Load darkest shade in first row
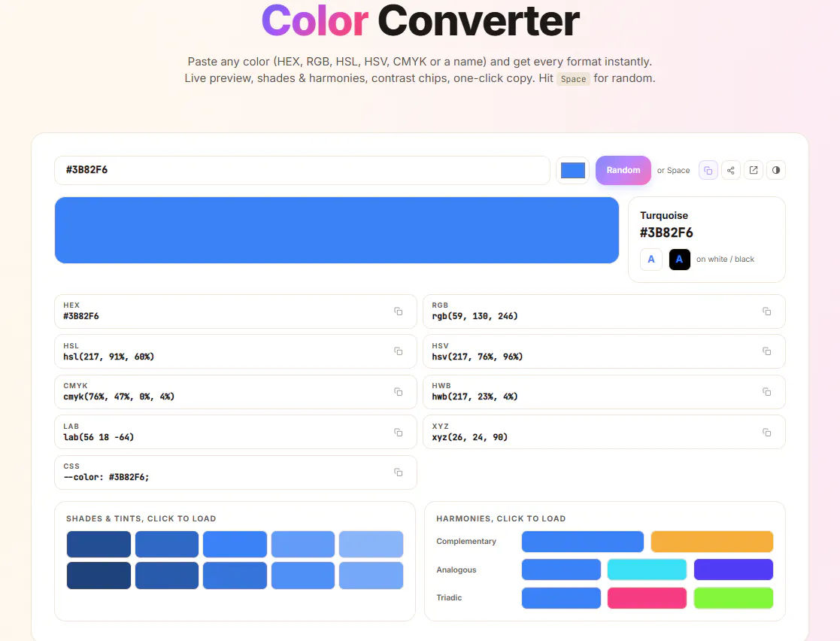The image size is (840, 641). click(x=99, y=545)
